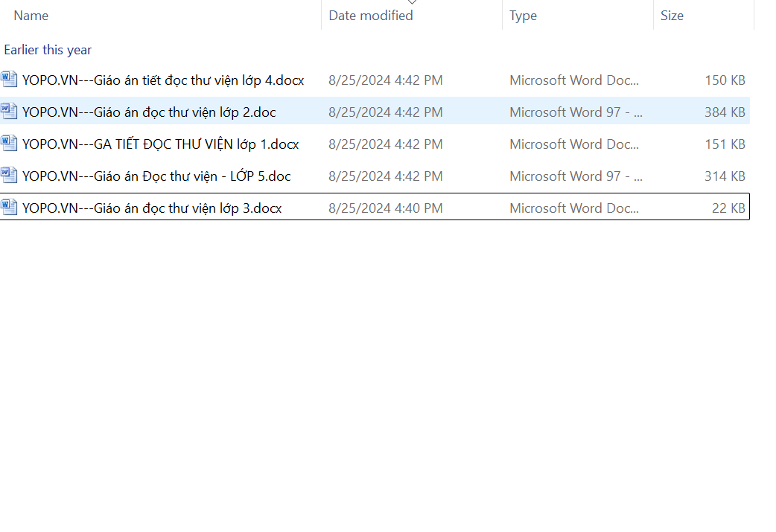Sort files by the Type column header
This screenshot has width=776, height=532.
point(523,16)
